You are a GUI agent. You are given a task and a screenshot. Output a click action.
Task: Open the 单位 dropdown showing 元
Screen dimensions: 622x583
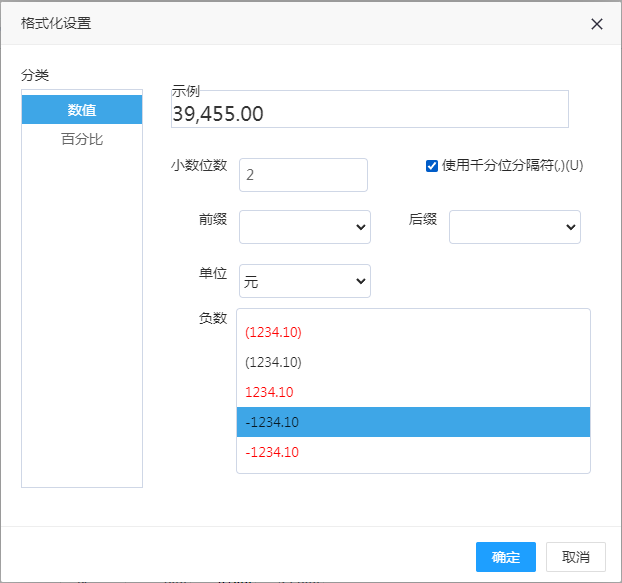[304, 281]
